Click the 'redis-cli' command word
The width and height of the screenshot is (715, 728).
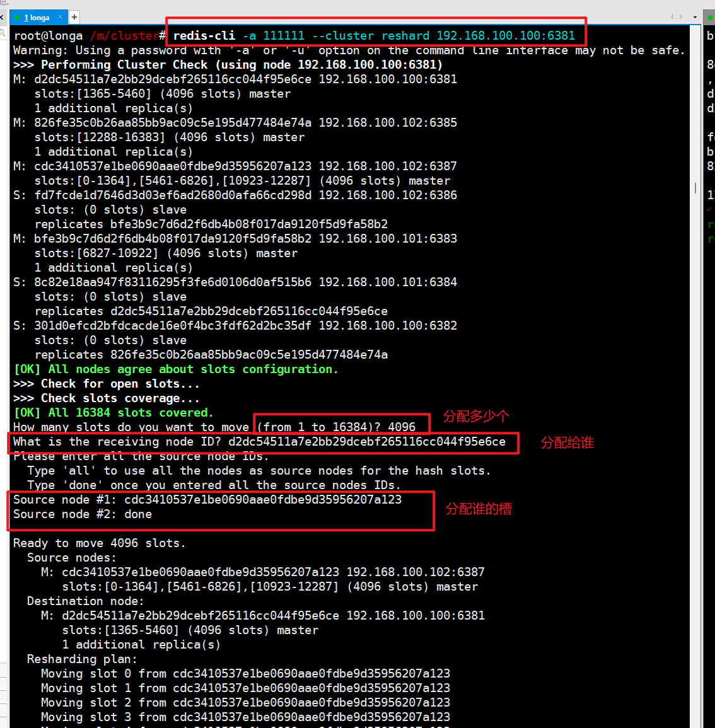[x=204, y=36]
